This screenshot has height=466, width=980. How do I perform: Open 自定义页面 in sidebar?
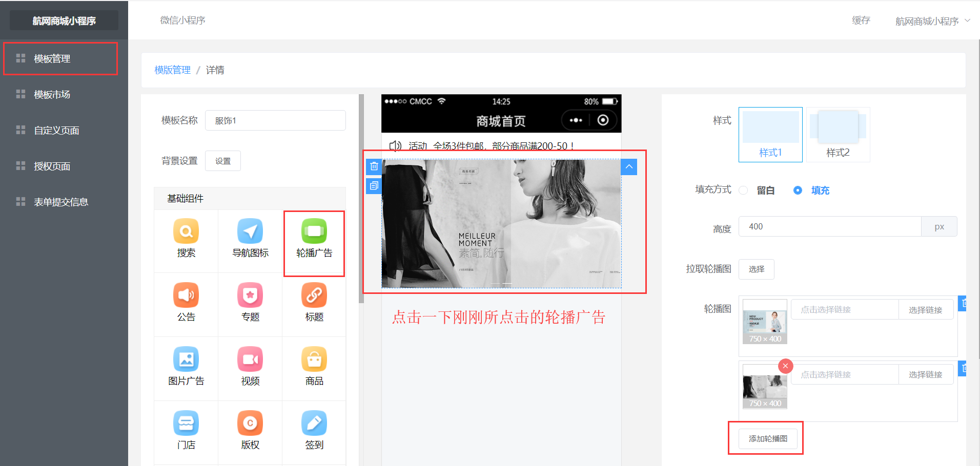pos(64,131)
